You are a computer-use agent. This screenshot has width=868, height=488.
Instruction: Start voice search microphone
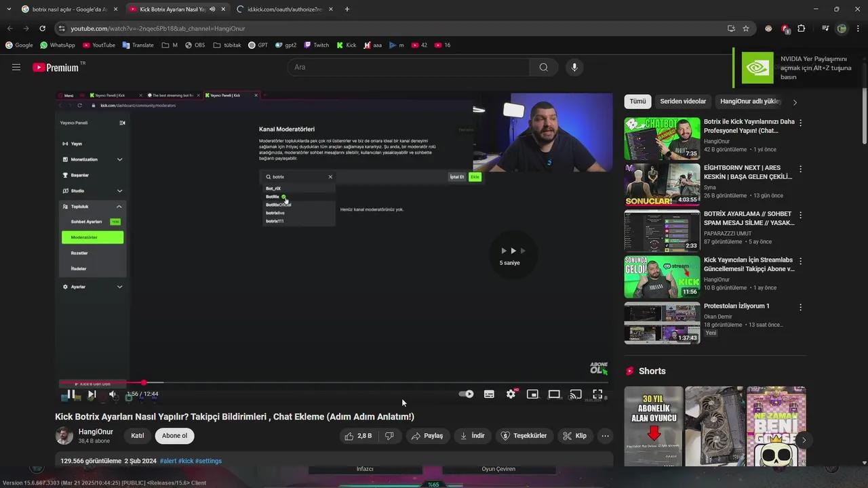pyautogui.click(x=574, y=67)
